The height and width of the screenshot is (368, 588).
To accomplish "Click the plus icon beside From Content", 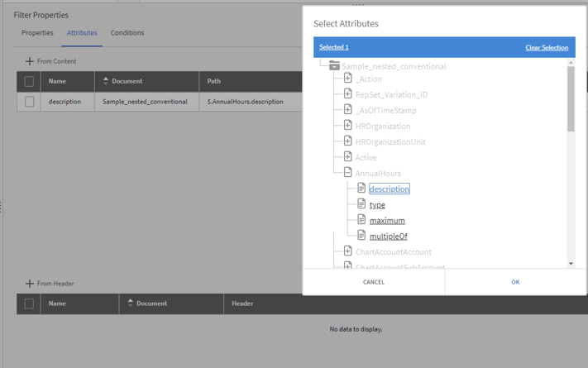I will click(30, 61).
